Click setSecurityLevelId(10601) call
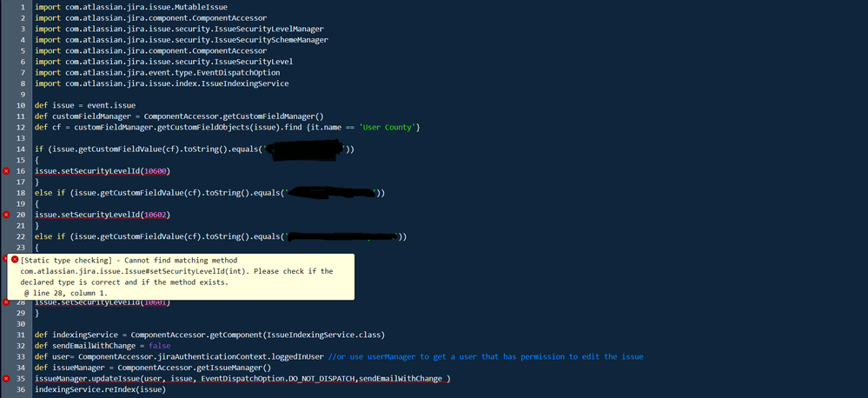The width and height of the screenshot is (868, 398). click(x=102, y=302)
